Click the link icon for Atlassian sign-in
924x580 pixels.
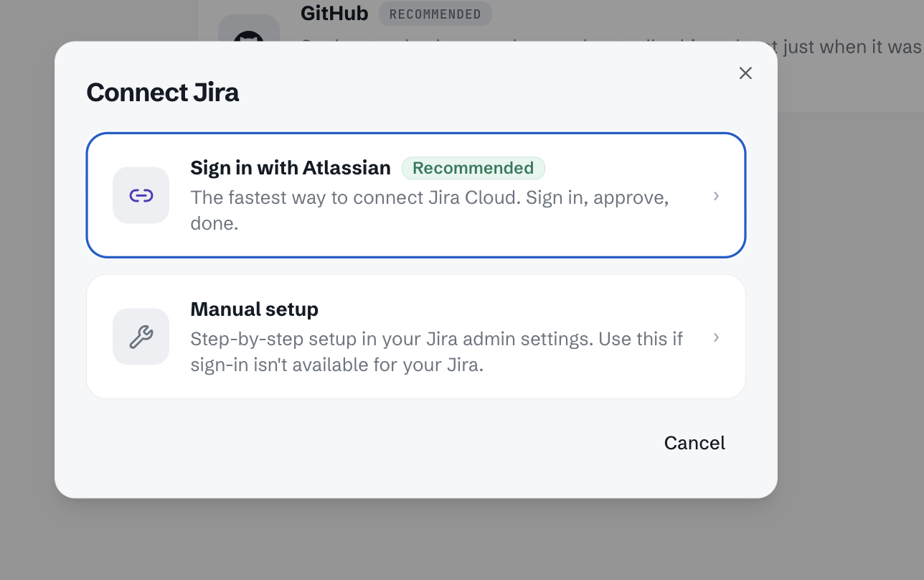141,195
